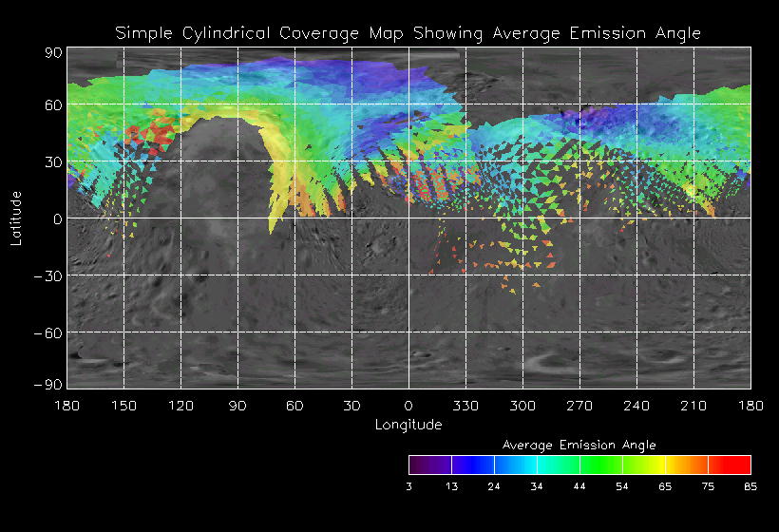Click the 90 longitude tick label

coord(237,406)
